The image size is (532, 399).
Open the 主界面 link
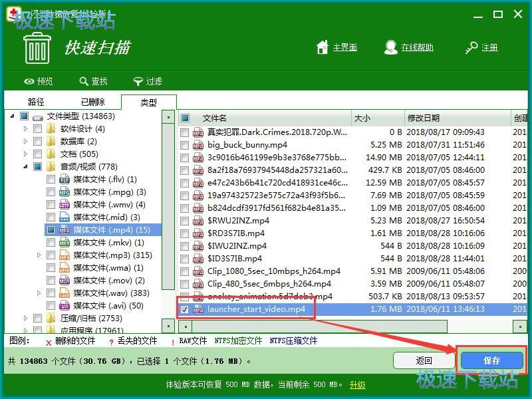pos(345,47)
